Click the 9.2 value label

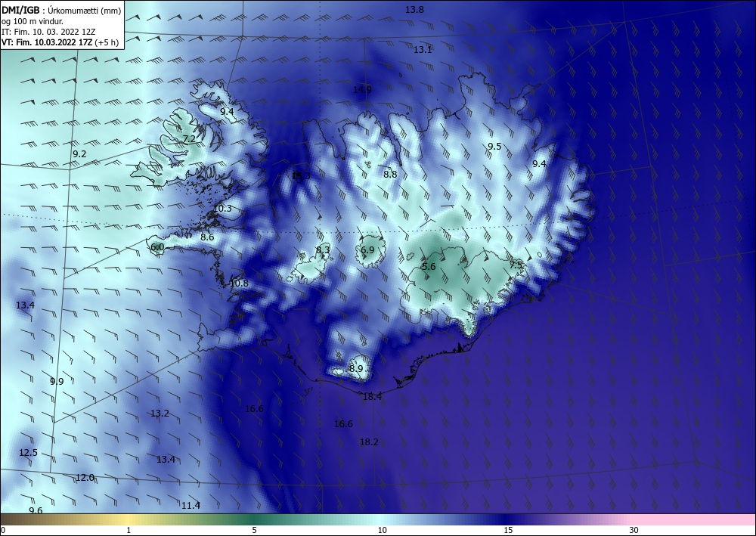tap(79, 153)
